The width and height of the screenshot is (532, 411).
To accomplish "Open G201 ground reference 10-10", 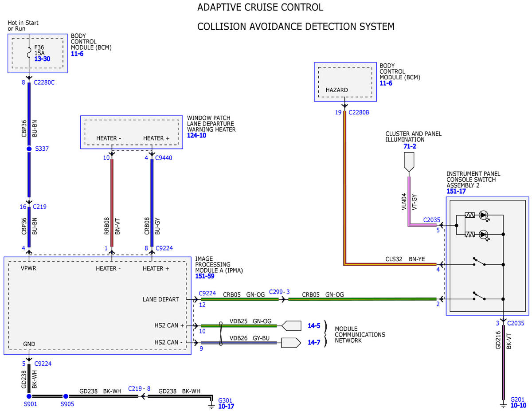I will coord(518,405).
